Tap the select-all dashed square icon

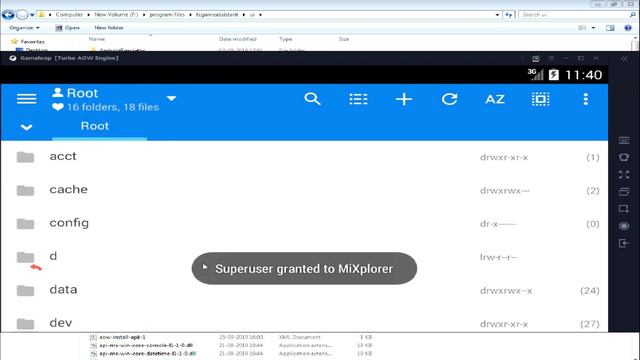click(540, 99)
